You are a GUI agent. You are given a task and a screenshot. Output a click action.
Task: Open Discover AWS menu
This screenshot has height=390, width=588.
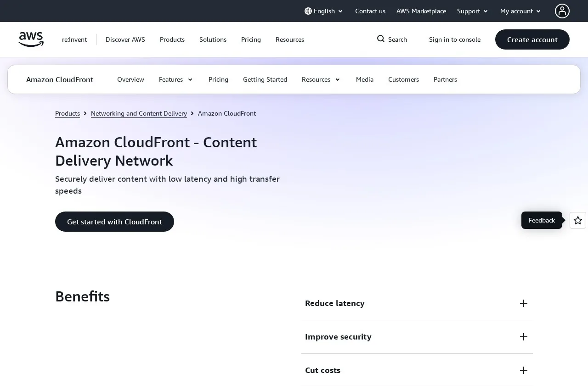[125, 39]
